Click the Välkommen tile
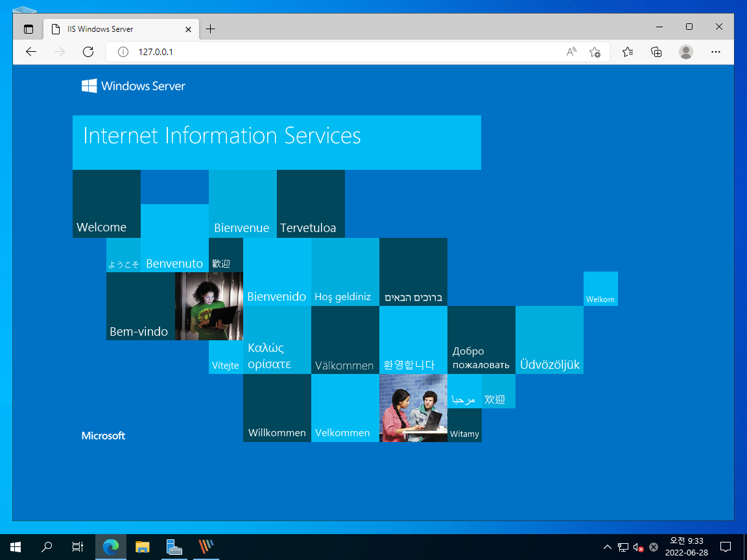The image size is (747, 560). 346,340
